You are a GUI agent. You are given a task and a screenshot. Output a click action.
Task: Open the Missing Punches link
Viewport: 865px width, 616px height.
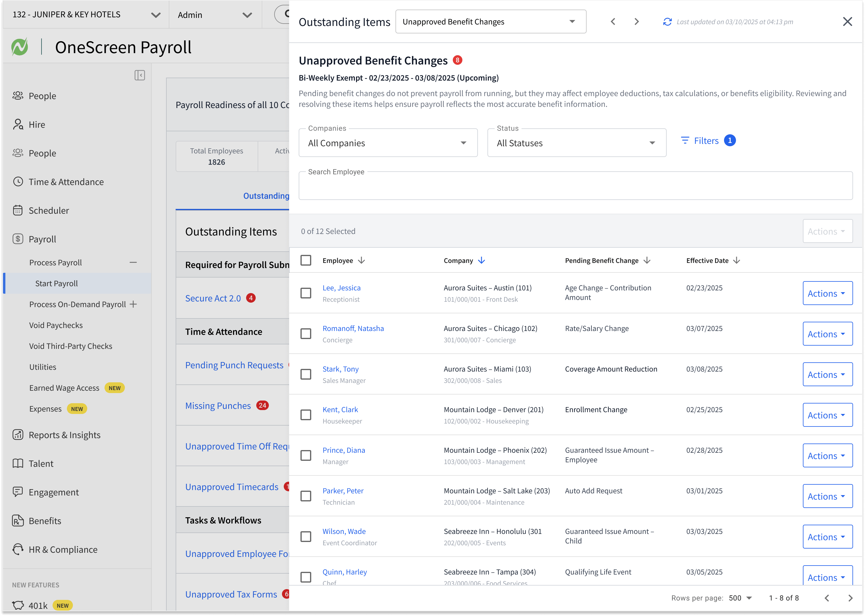(218, 406)
